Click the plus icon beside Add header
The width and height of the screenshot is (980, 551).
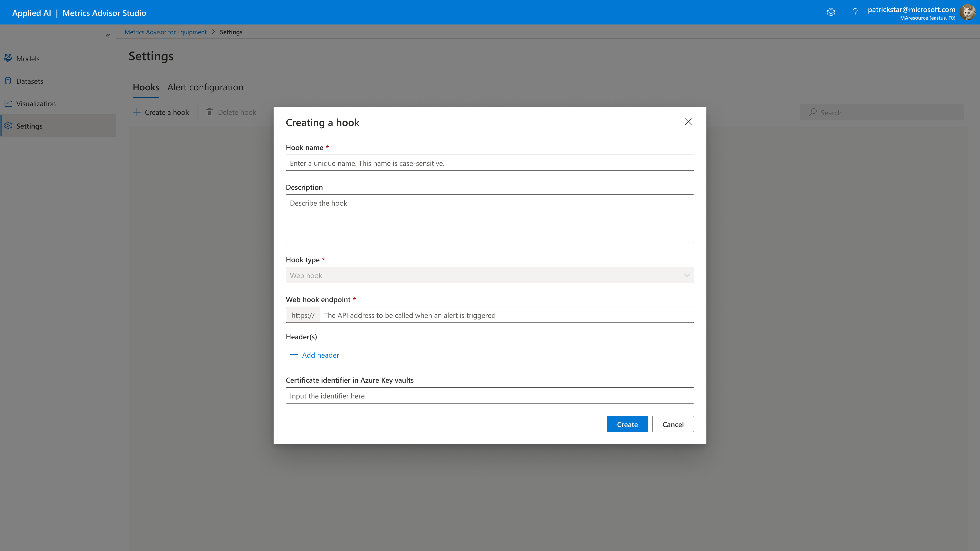(x=293, y=355)
